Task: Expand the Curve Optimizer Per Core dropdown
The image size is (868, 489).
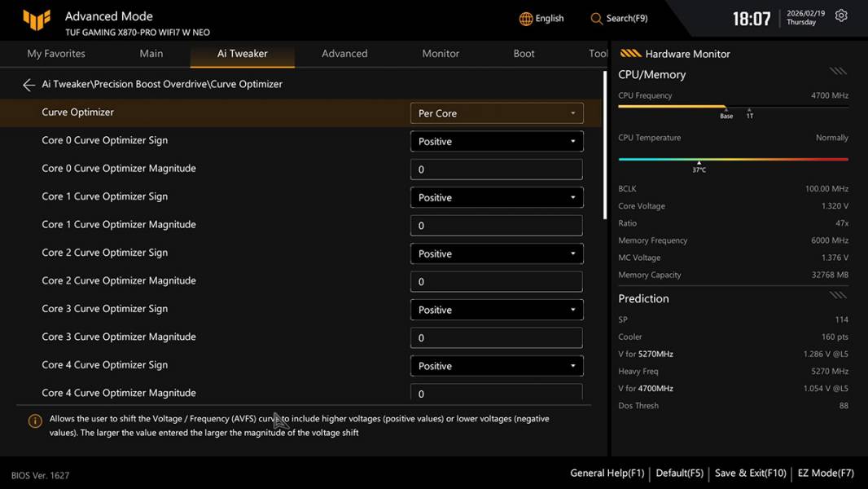Action: 497,113
